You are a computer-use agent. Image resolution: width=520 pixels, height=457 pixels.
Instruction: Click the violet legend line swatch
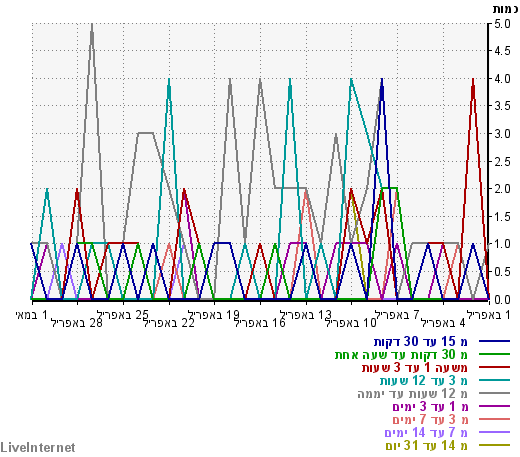click(x=495, y=432)
